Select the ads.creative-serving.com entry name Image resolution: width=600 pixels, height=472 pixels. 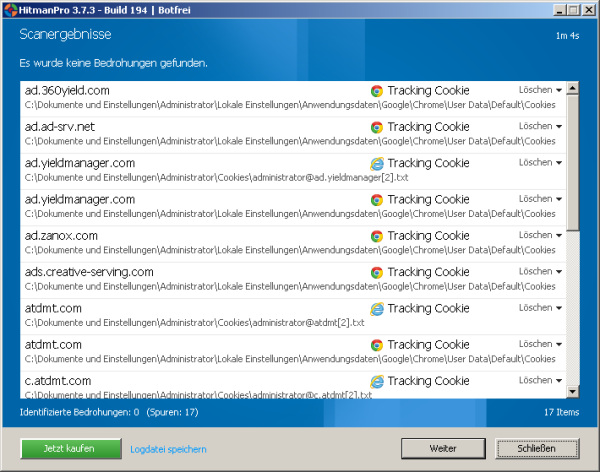coord(89,272)
